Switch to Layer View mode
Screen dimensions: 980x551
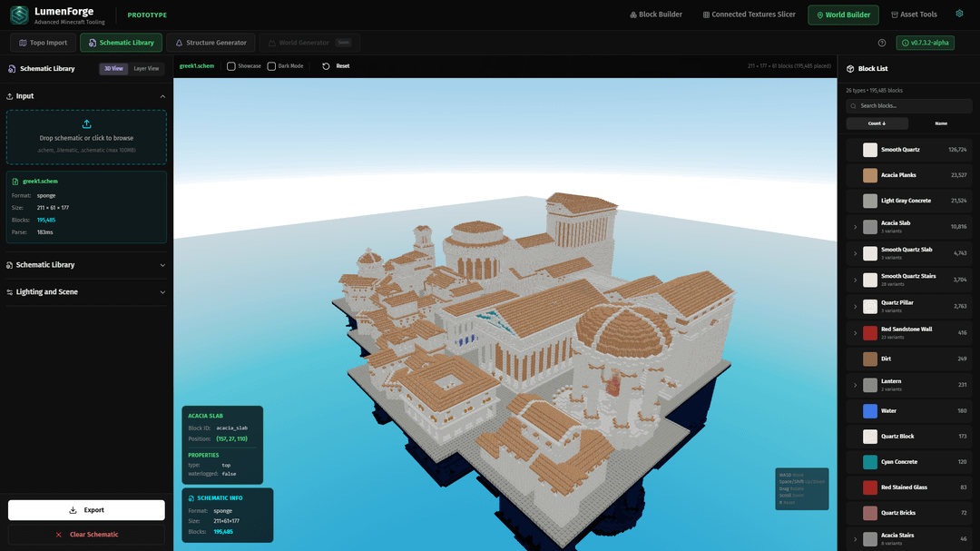pos(146,69)
